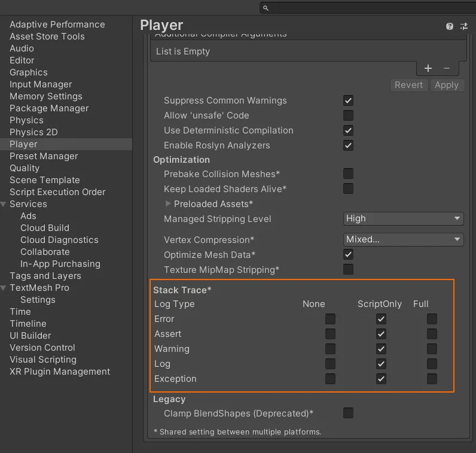Open Preset Manager settings
This screenshot has height=453, width=476.
pyautogui.click(x=44, y=156)
